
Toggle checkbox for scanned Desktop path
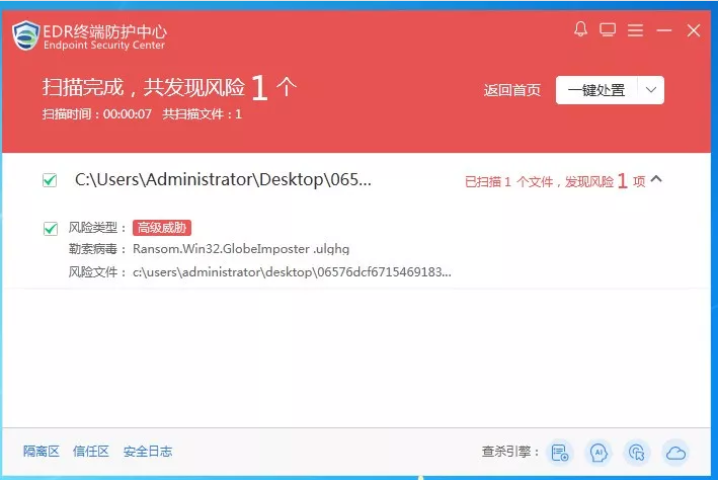[50, 180]
